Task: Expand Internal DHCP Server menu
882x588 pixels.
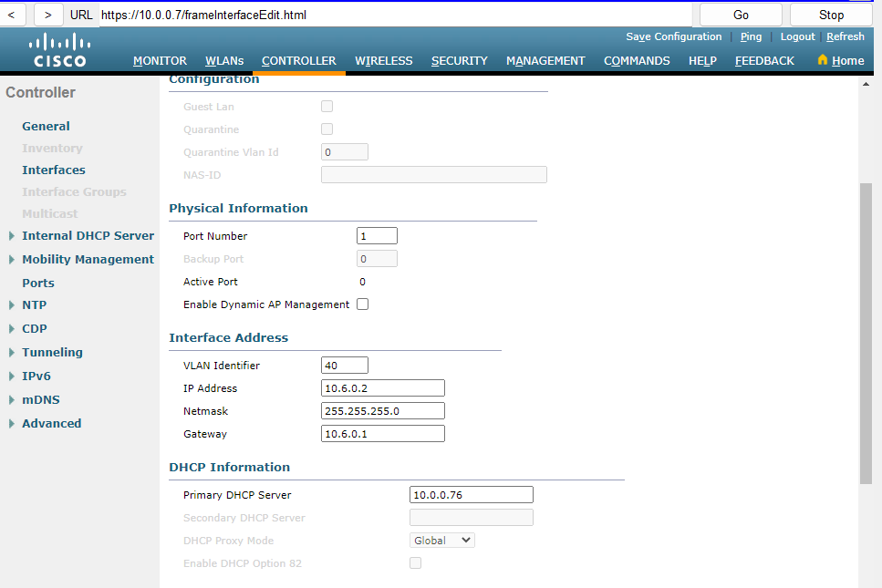Action: pyautogui.click(x=88, y=235)
